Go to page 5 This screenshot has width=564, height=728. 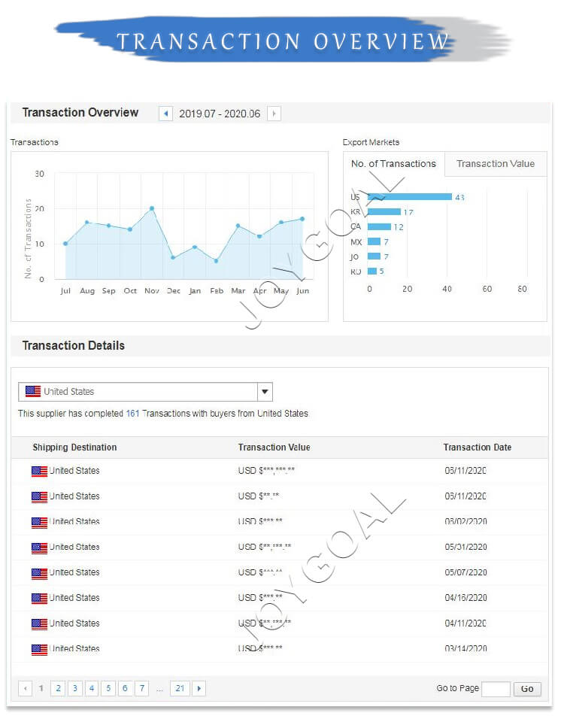(x=108, y=688)
